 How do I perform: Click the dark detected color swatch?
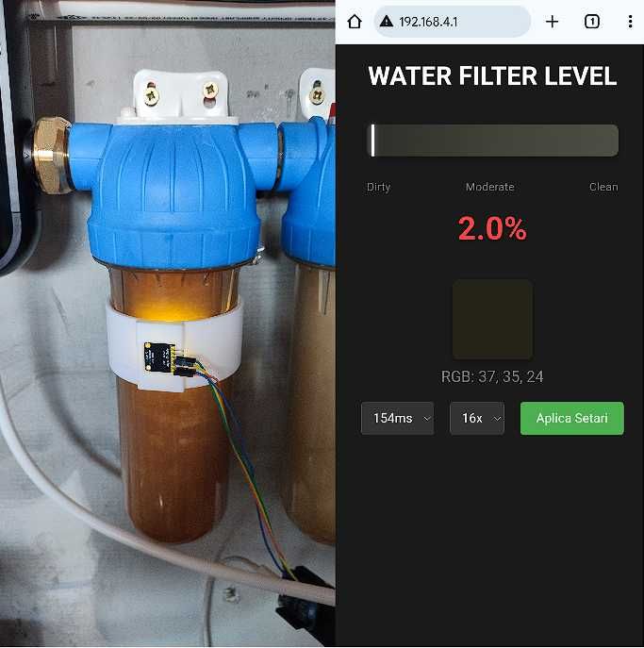(x=492, y=320)
